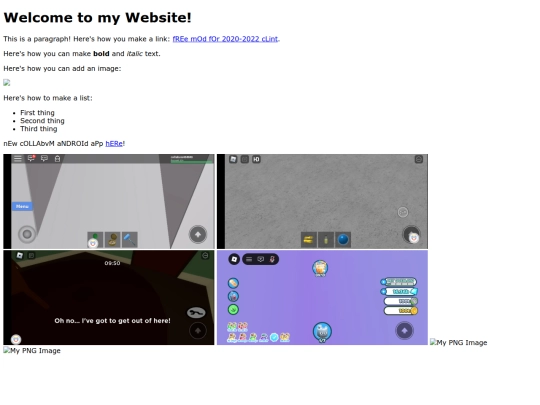Image resolution: width=540 pixels, height=405 pixels.
Task: Select the gold compass hotbar item
Action: [x=112, y=240]
